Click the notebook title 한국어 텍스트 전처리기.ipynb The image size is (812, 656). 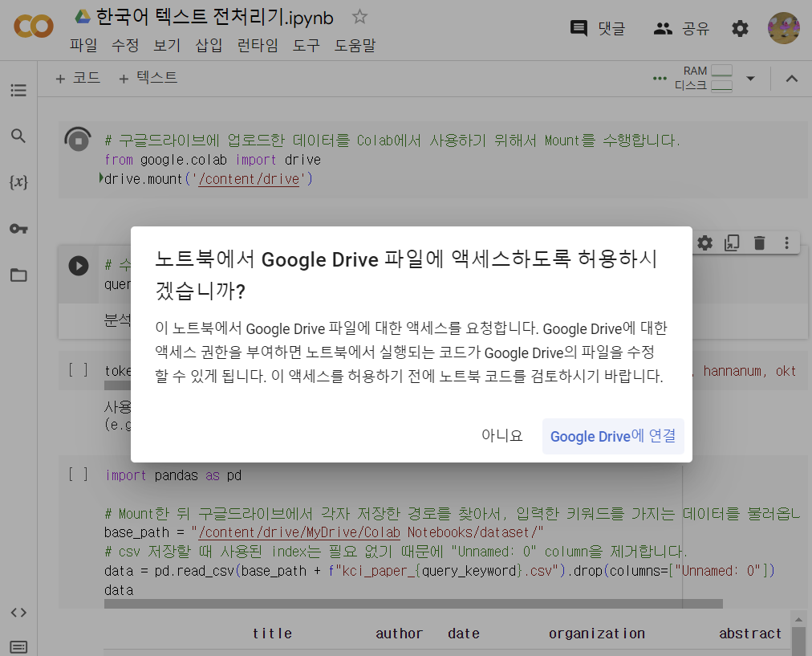point(215,17)
